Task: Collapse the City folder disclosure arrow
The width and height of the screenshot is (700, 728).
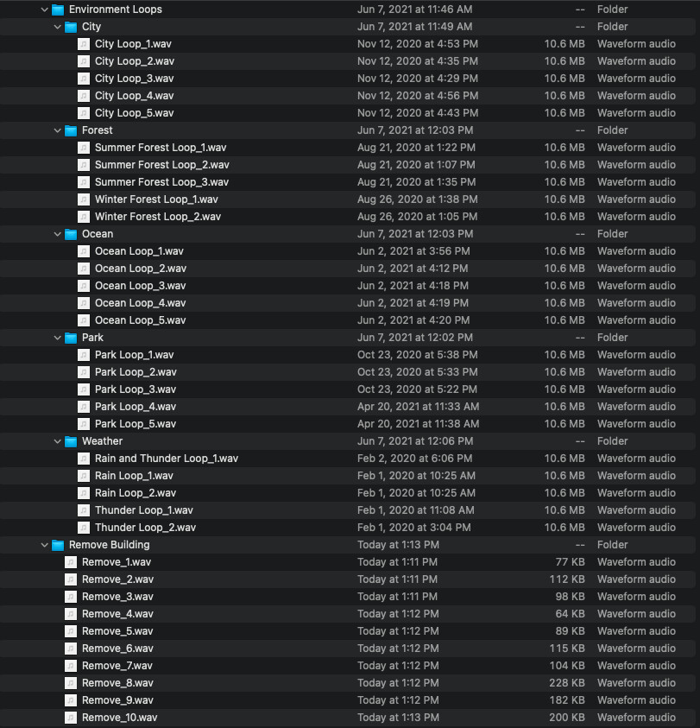Action: [57, 27]
